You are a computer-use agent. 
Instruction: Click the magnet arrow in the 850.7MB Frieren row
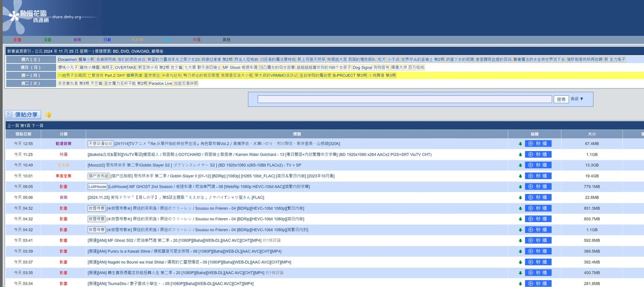(x=520, y=219)
